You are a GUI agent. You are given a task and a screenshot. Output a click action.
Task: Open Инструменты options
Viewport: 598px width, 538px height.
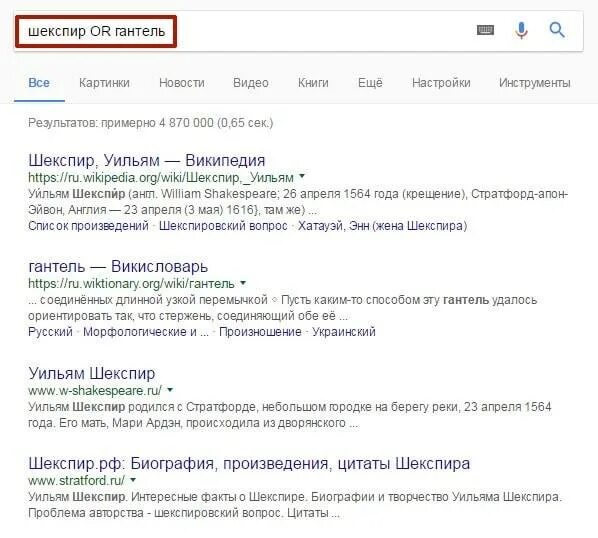[535, 83]
